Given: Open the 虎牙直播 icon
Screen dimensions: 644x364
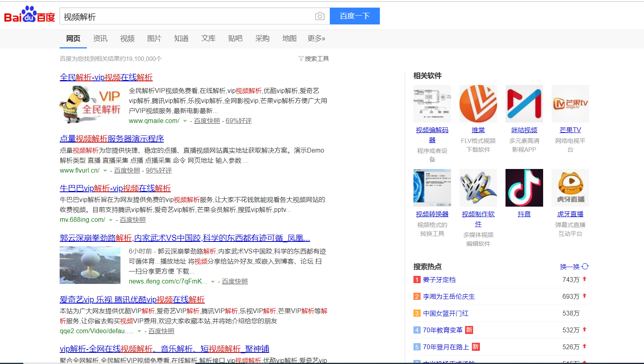Looking at the screenshot, I should click(570, 187).
